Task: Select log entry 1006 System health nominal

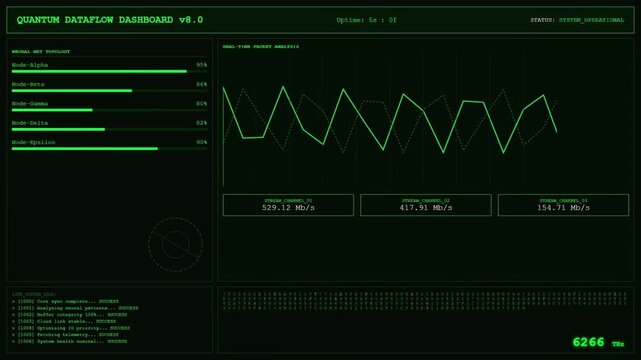Action: 69,341
